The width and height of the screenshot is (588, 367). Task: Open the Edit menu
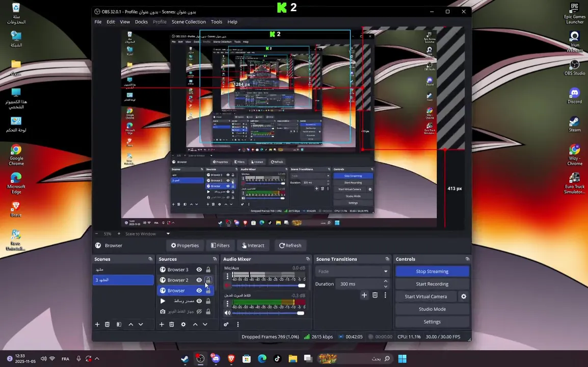coord(111,22)
